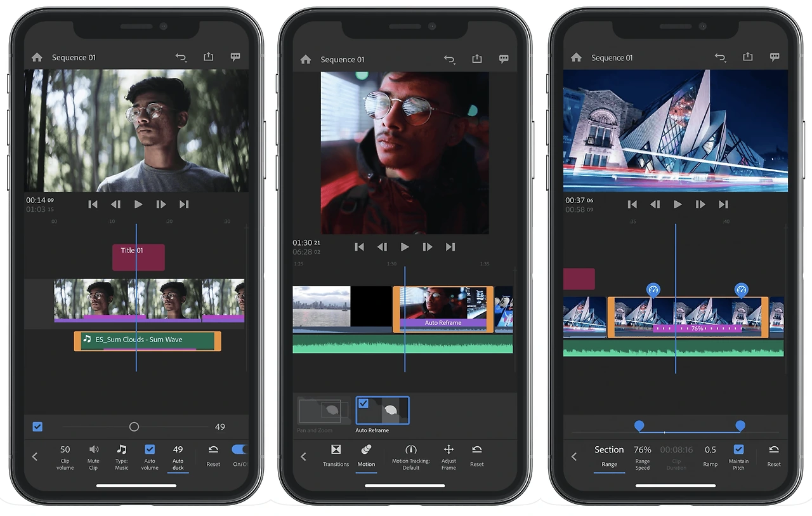
Task: Choose the Auto Reframe motion thumbnail
Action: (x=382, y=411)
